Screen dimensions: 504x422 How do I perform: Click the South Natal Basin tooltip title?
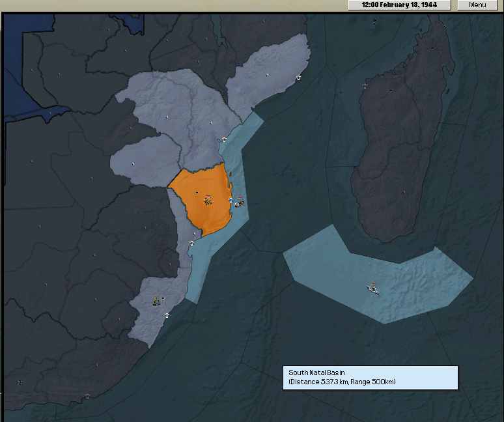point(316,373)
